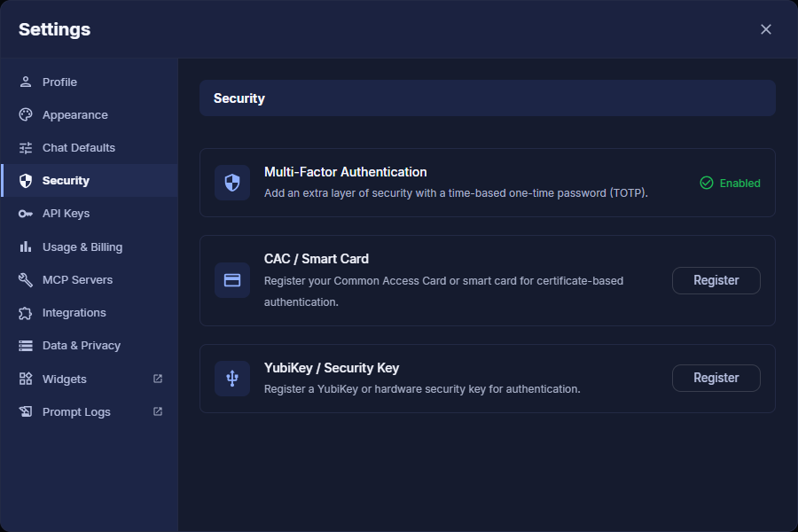Click the Usage & Billing bar chart icon
The image size is (798, 532).
pos(26,246)
